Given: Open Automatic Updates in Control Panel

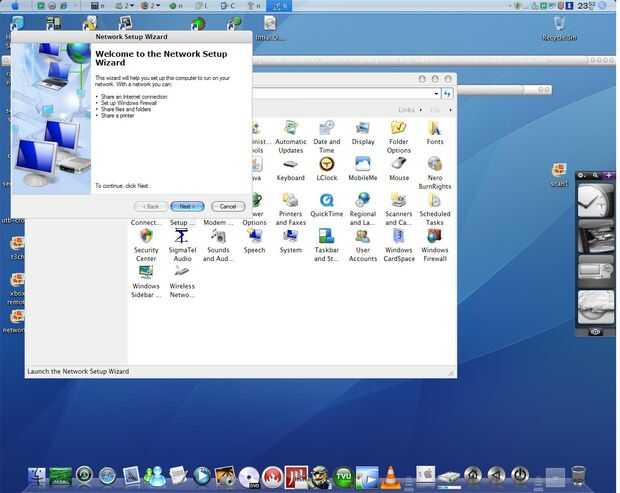Looking at the screenshot, I should point(291,137).
